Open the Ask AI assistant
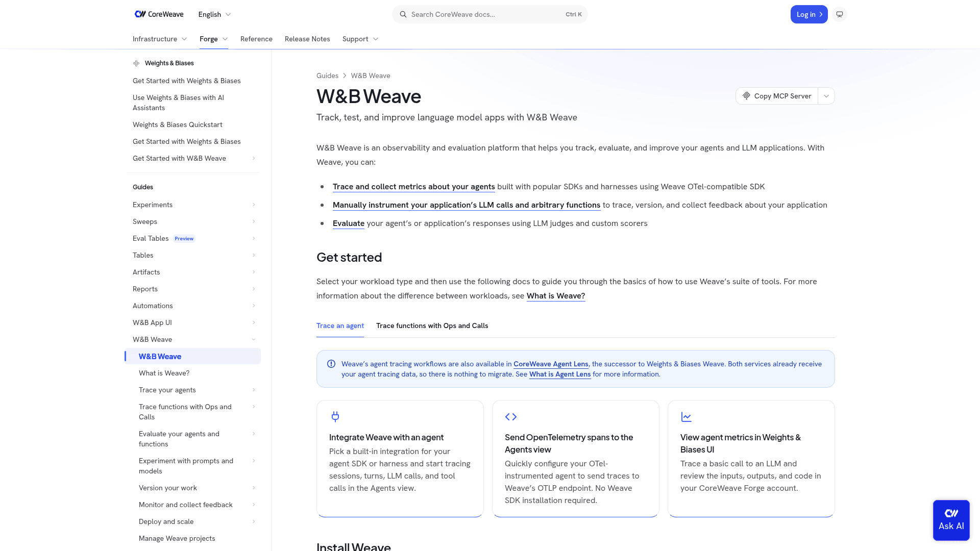This screenshot has width=980, height=551. coord(951,520)
